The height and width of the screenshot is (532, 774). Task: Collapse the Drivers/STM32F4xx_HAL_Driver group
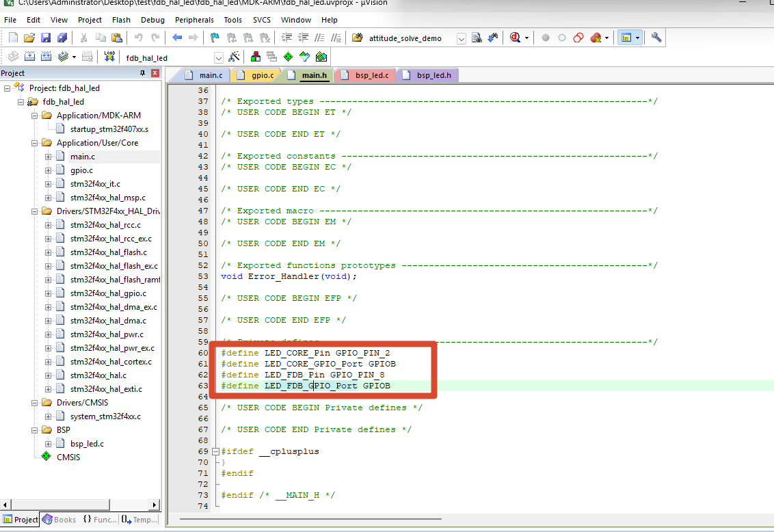pyautogui.click(x=35, y=211)
